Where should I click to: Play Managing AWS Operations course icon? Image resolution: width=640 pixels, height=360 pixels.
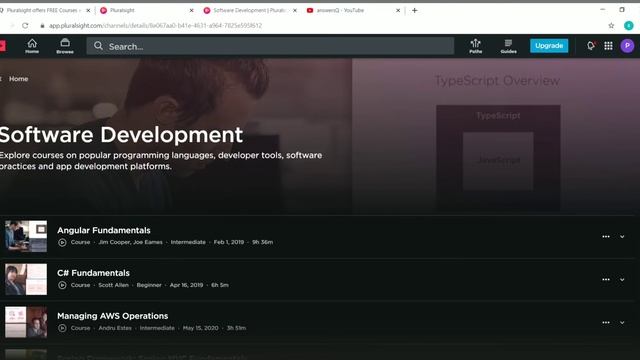tap(62, 328)
